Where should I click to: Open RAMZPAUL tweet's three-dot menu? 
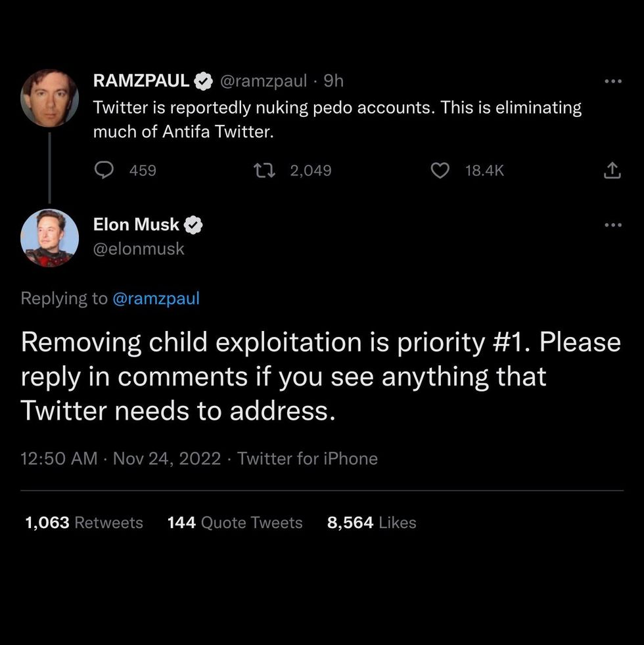(x=612, y=81)
